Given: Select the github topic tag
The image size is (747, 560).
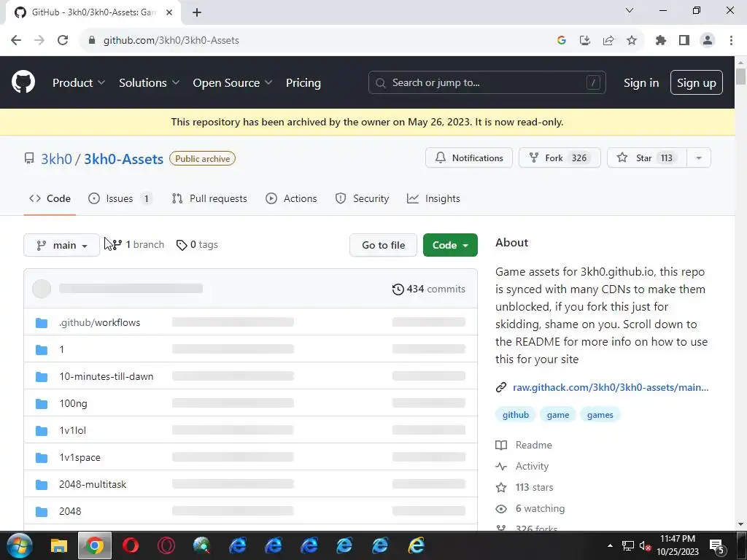Looking at the screenshot, I should [x=516, y=415].
